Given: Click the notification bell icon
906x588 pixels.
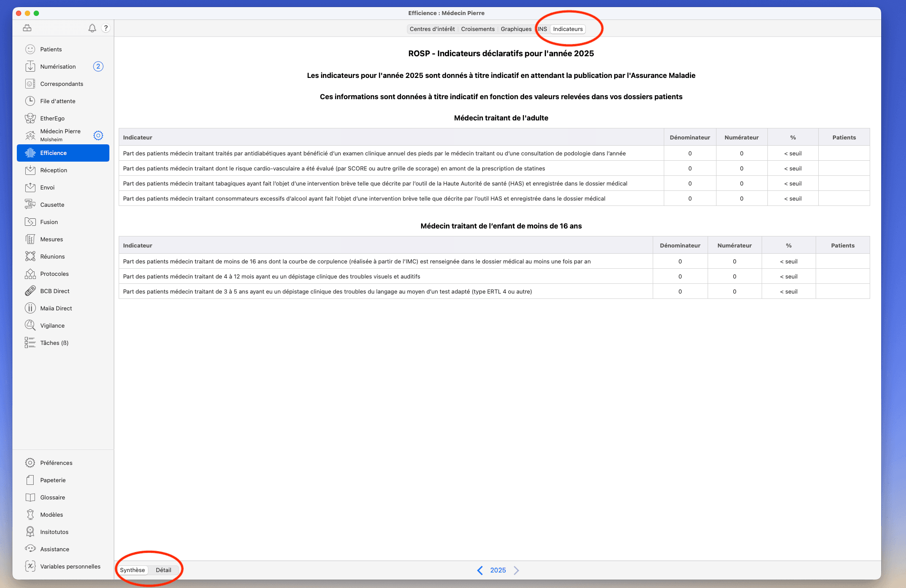Looking at the screenshot, I should point(92,28).
